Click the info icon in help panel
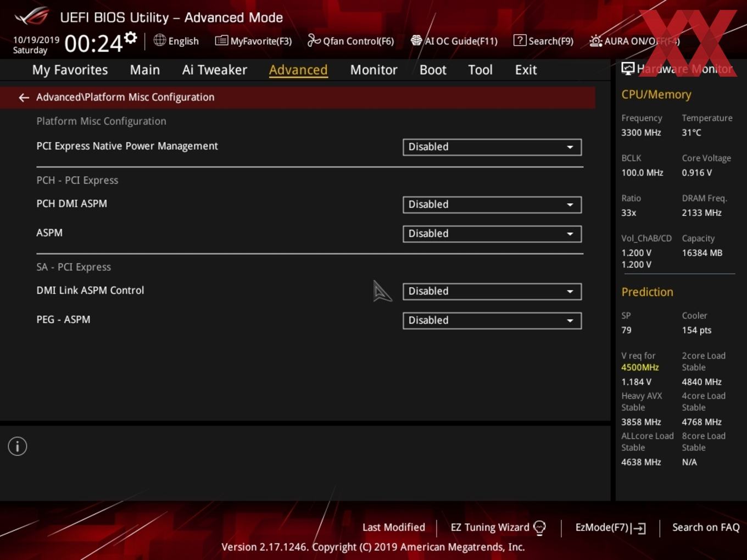The height and width of the screenshot is (560, 747). [x=18, y=446]
